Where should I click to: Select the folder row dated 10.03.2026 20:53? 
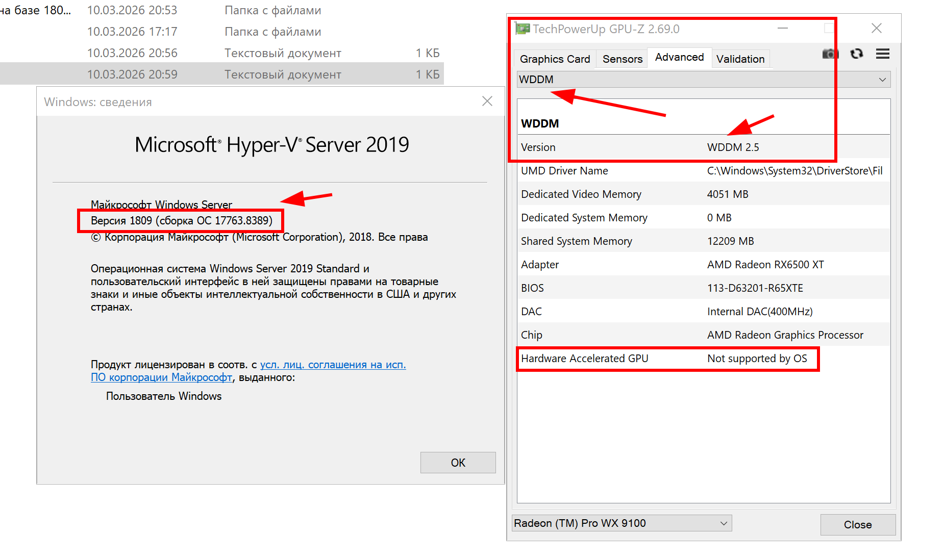point(221,10)
